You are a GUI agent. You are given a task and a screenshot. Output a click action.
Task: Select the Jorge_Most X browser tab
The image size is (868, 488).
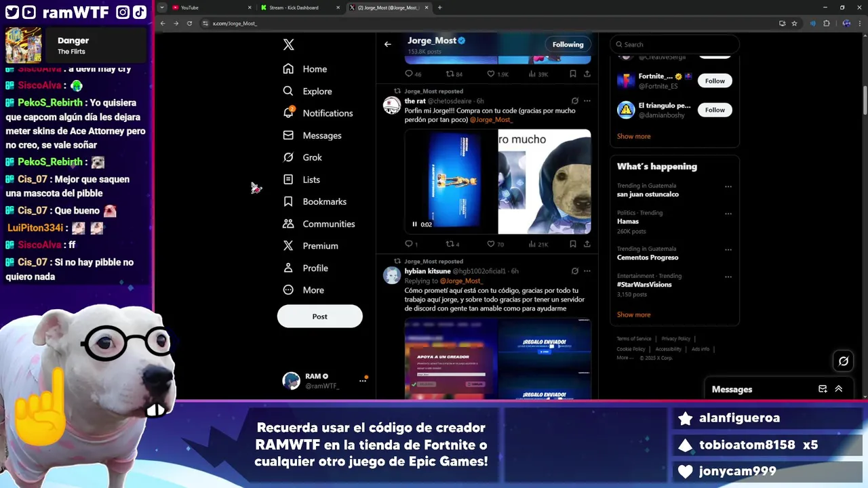389,7
